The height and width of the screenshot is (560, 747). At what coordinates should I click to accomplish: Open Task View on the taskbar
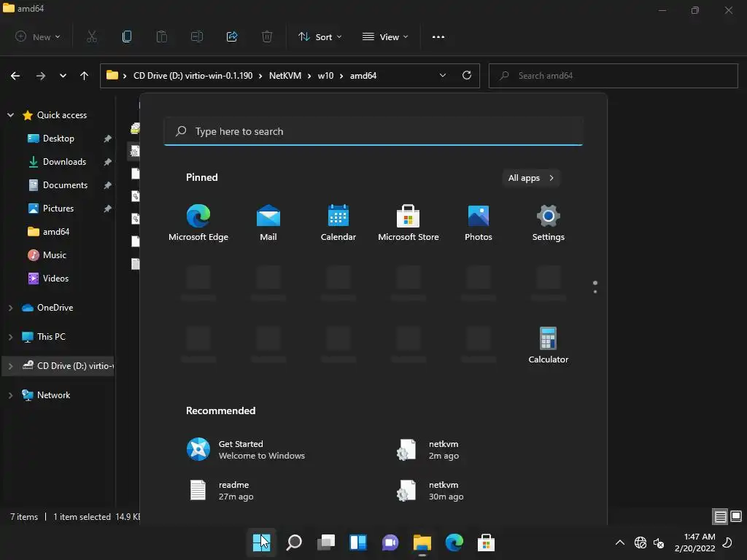326,542
